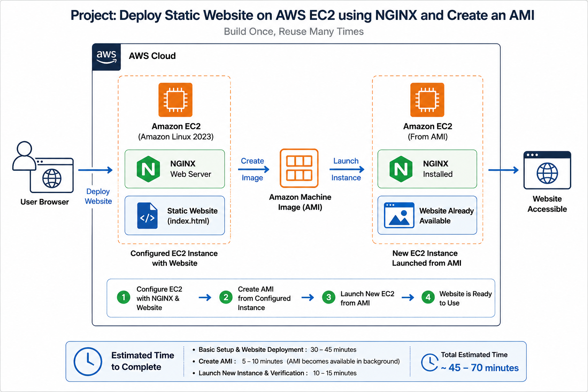Screen dimensions: 588x392
Task: Click the "User Browser" label
Action: pyautogui.click(x=45, y=202)
